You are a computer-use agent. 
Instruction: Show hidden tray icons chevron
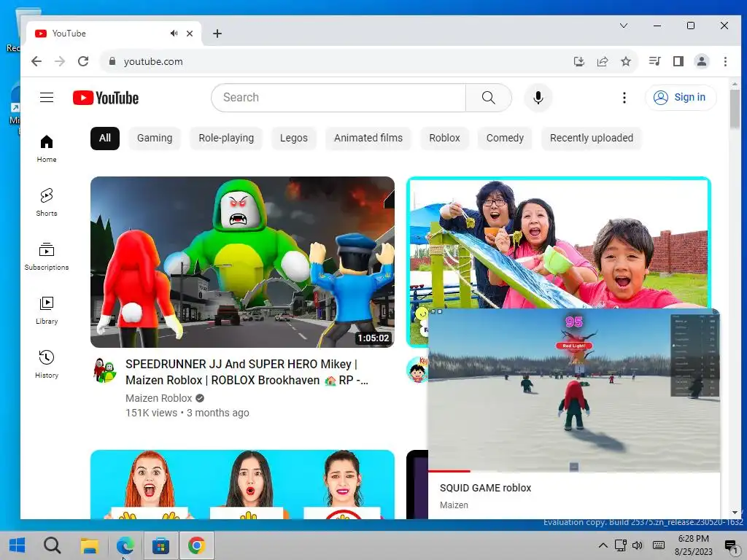pos(603,545)
